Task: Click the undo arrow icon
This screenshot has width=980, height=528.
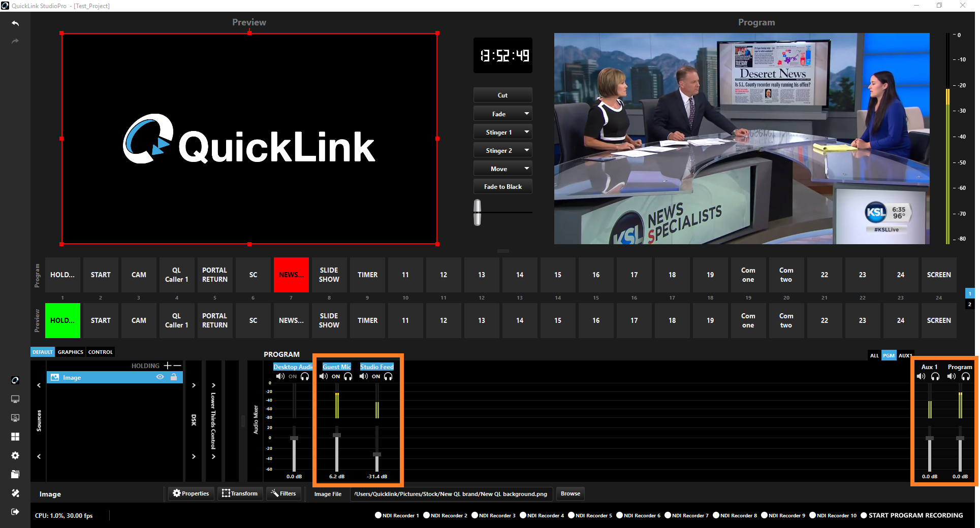Action: [15, 23]
